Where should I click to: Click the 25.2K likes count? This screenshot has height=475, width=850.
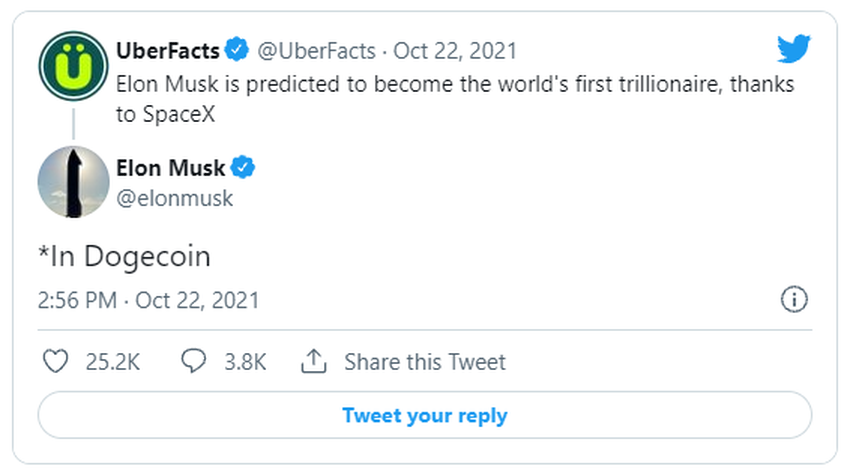tap(112, 362)
